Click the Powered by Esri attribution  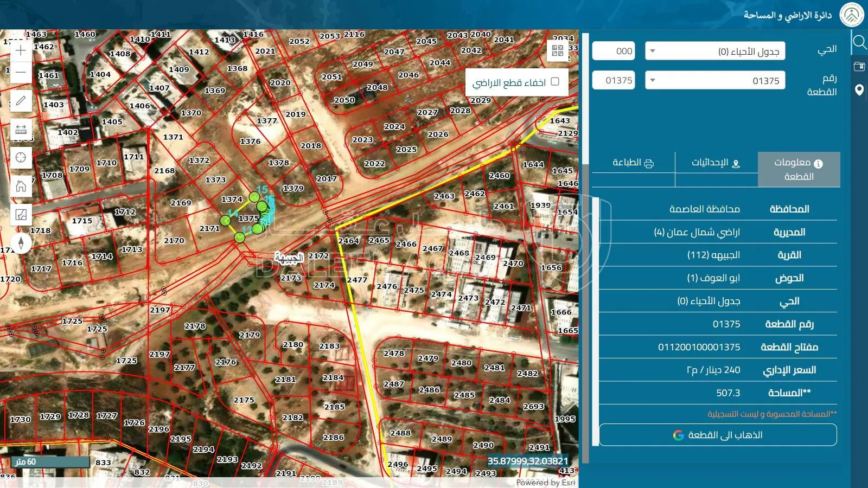click(x=545, y=483)
